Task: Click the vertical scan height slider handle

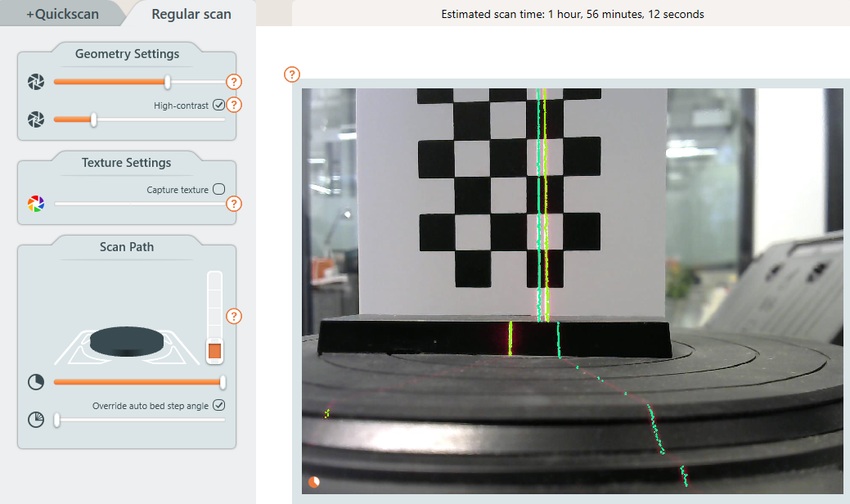Action: pos(214,351)
